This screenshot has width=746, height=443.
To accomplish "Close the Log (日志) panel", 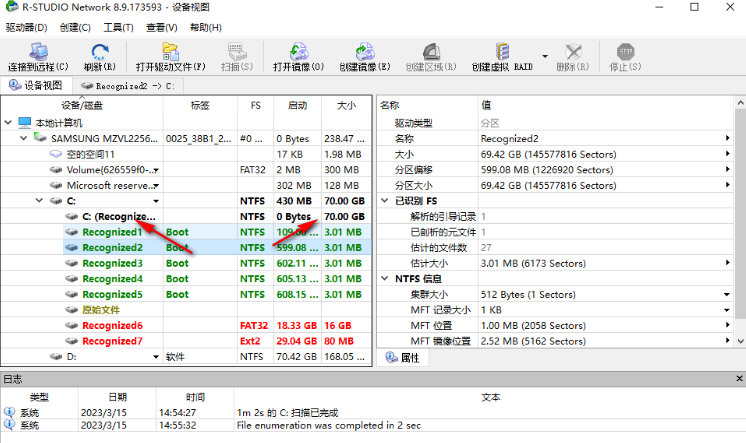I will coord(739,379).
